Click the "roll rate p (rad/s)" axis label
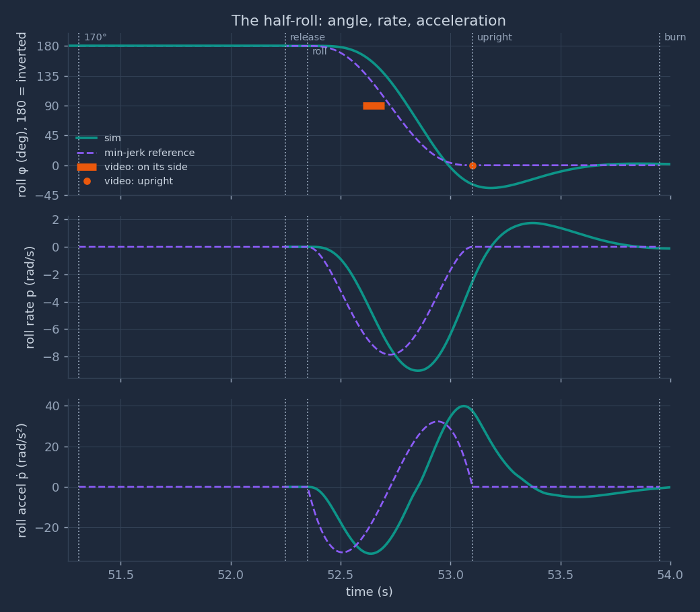 click(x=30, y=297)
